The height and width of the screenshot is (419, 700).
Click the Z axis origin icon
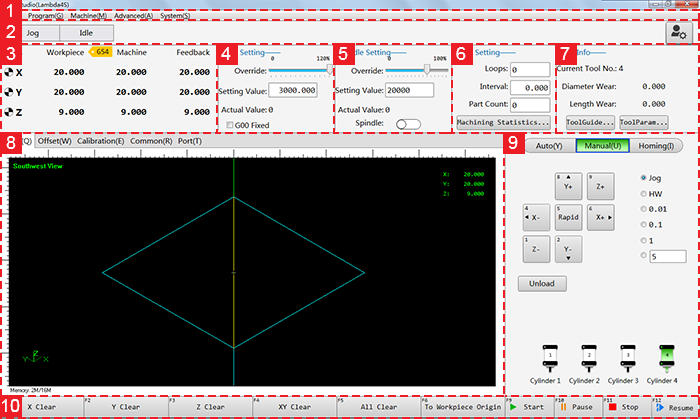[x=8, y=112]
